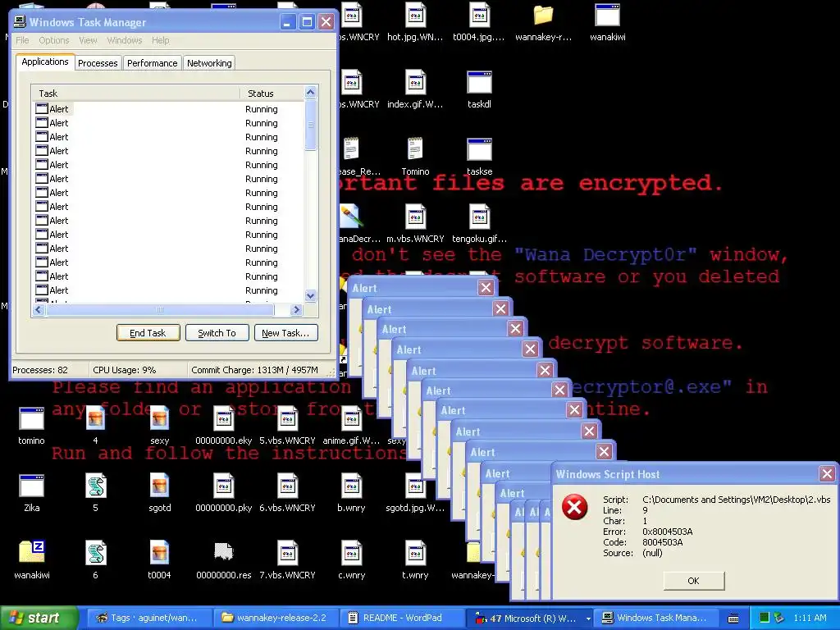Select the 00000000.pky file icon
Screen dimensions: 840x630
click(x=223, y=486)
